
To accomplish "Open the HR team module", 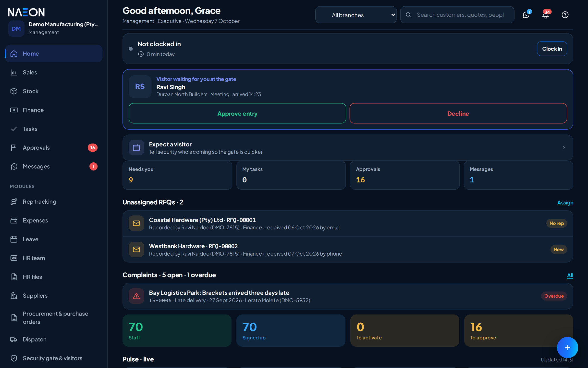I will coord(54,258).
